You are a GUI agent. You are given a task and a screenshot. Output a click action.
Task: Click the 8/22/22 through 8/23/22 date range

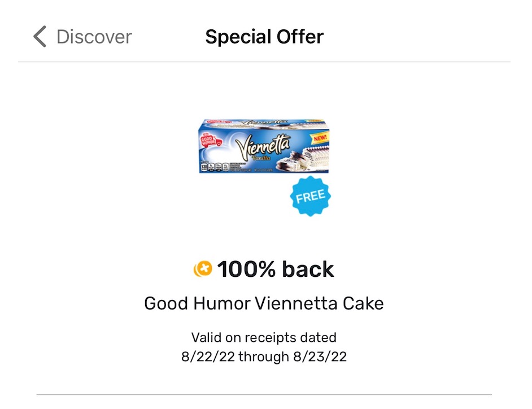pos(264,357)
